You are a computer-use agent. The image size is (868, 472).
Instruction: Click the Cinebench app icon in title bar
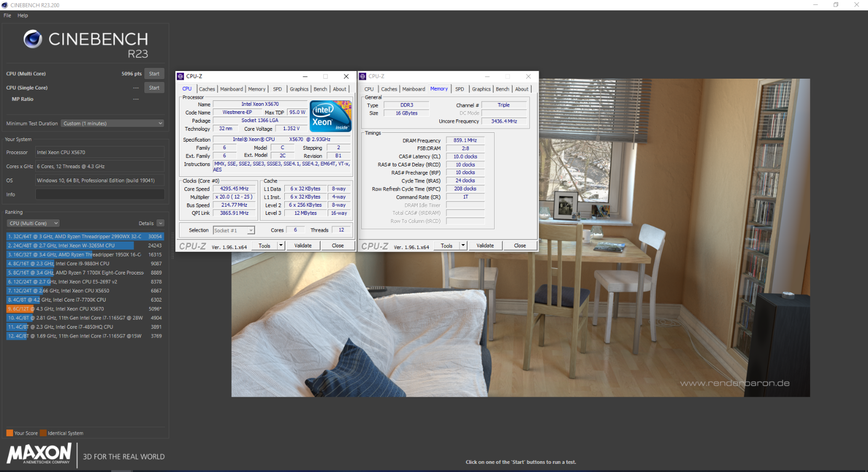click(5, 5)
